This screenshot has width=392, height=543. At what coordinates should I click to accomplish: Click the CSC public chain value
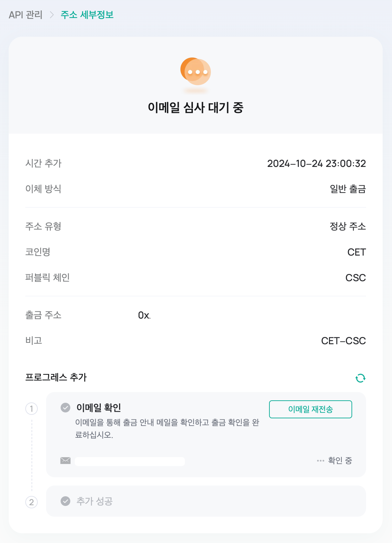[356, 278]
